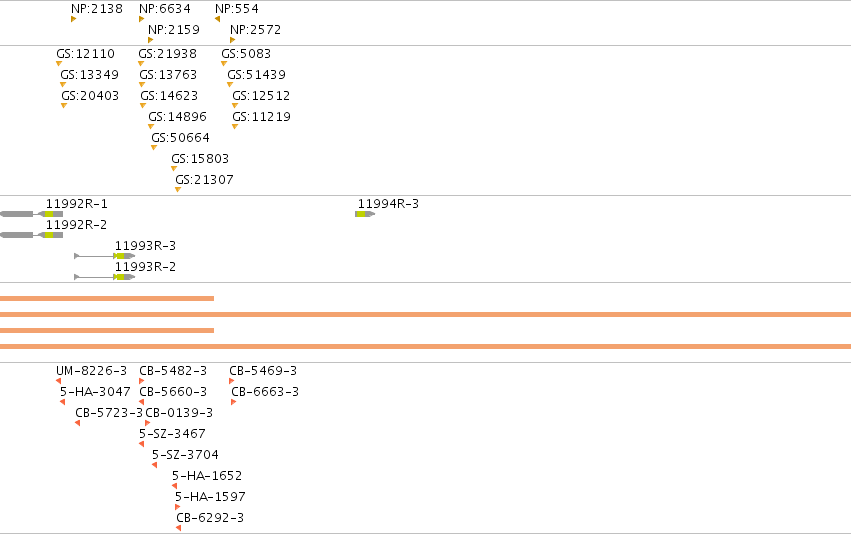Click the triangle marker under GS:11219
The height and width of the screenshot is (534, 851).
[x=235, y=126]
